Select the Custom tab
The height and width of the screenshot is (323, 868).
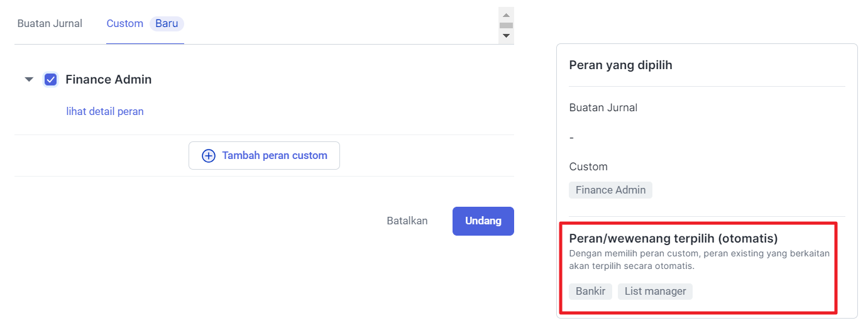pyautogui.click(x=124, y=23)
